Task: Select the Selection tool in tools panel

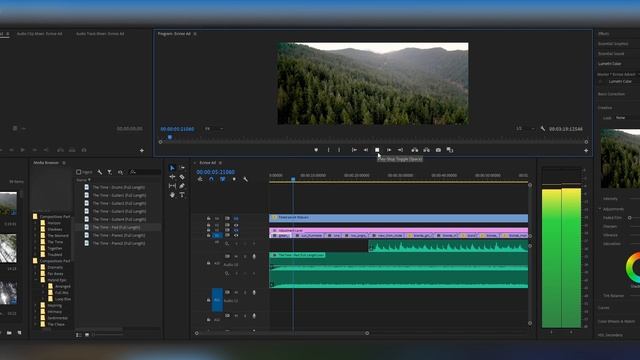Action: pos(172,168)
